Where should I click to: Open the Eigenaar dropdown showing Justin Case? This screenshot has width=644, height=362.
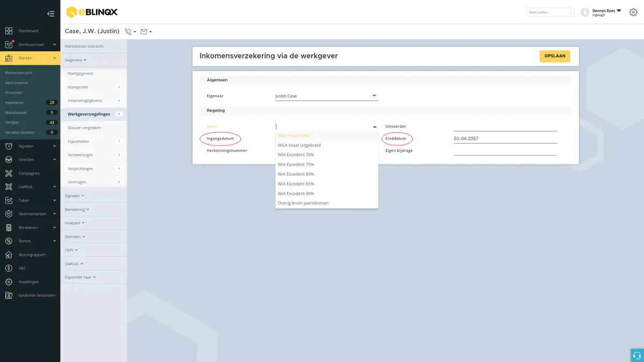point(326,96)
